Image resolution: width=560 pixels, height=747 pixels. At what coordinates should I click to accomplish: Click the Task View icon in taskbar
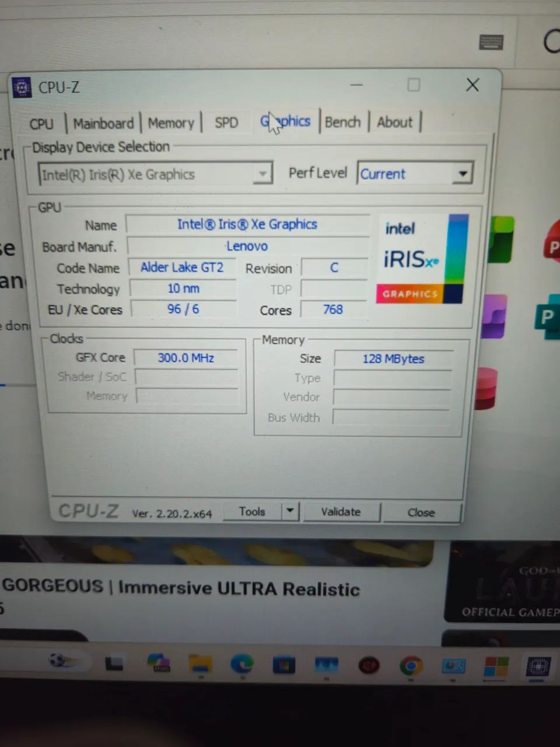coord(114,663)
